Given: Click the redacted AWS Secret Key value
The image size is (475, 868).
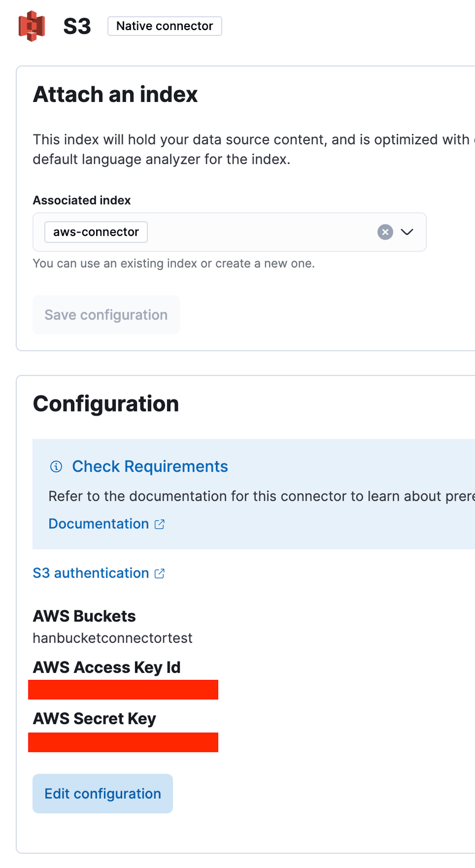Looking at the screenshot, I should (123, 742).
